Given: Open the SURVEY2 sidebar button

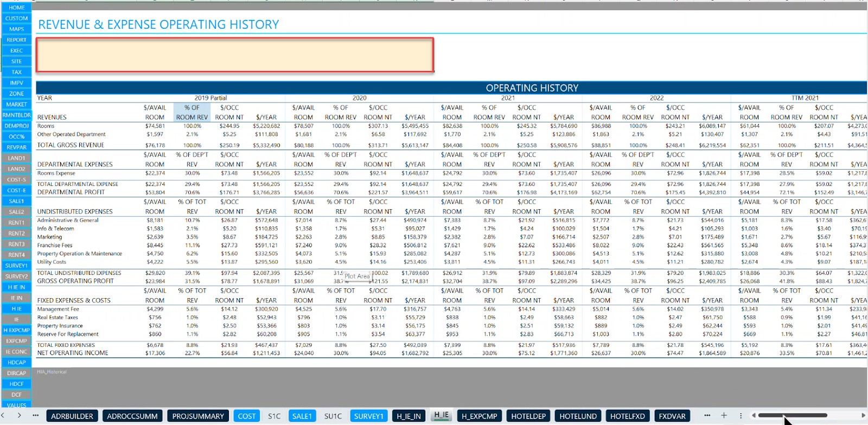Looking at the screenshot, I should pyautogui.click(x=16, y=276).
